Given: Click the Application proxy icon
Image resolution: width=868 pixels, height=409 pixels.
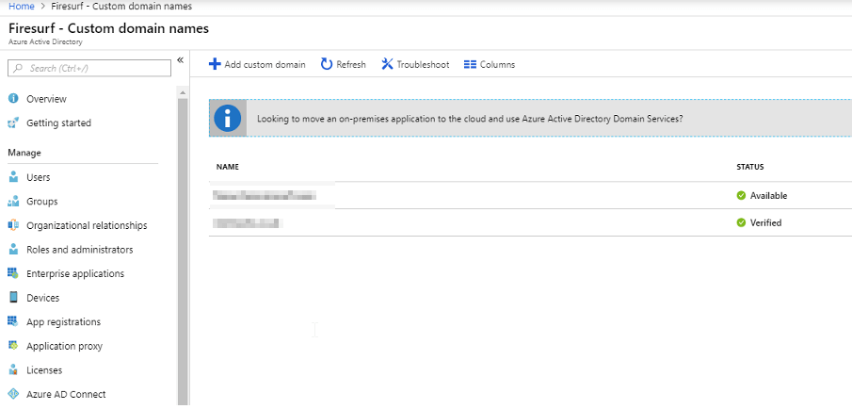Looking at the screenshot, I should pyautogui.click(x=14, y=346).
